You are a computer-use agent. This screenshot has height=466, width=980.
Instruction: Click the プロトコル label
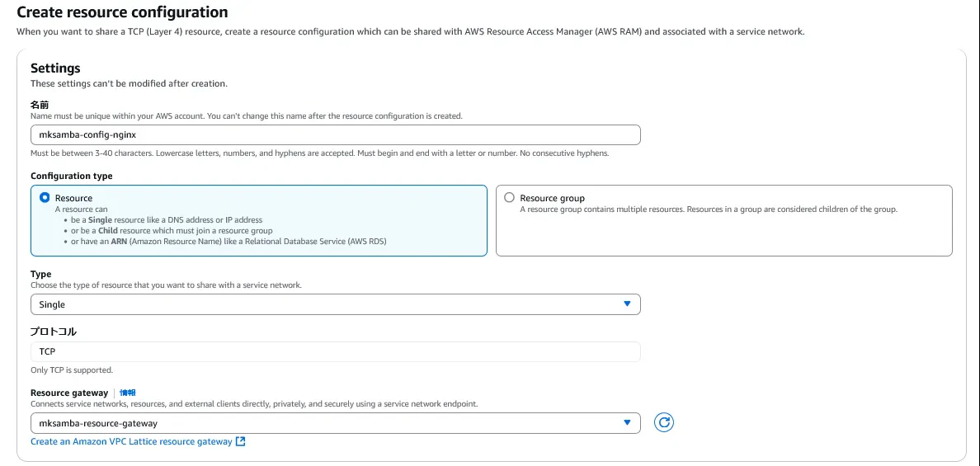coord(54,331)
